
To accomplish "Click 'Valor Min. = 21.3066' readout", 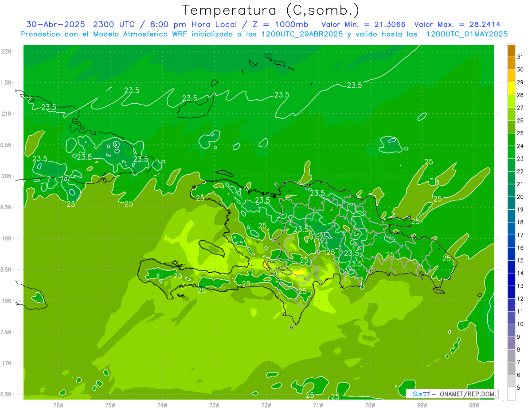I will coord(363,24).
